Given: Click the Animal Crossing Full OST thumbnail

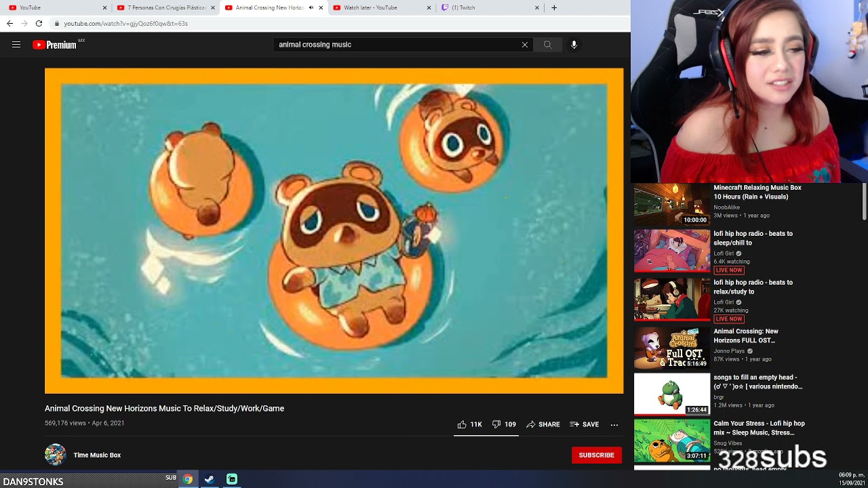Looking at the screenshot, I should coord(672,348).
